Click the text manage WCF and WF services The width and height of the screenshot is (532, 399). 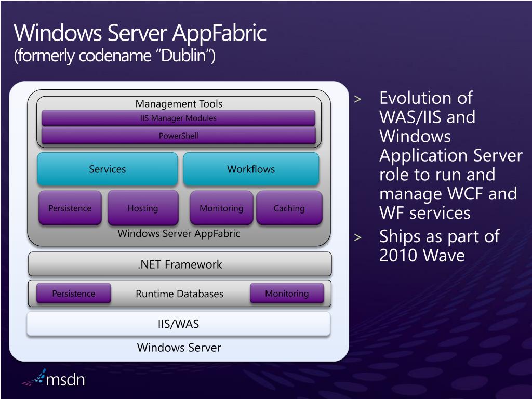(x=448, y=203)
